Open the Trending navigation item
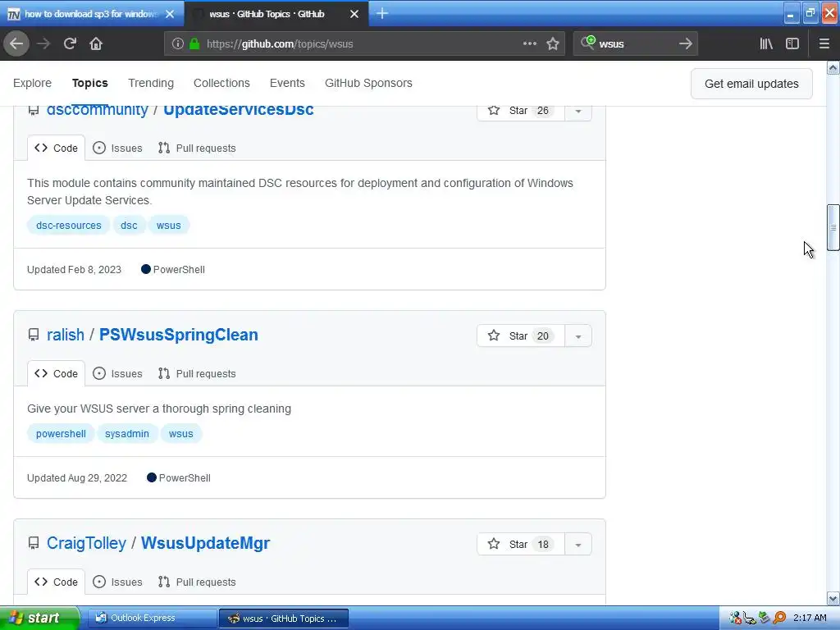 click(x=151, y=83)
